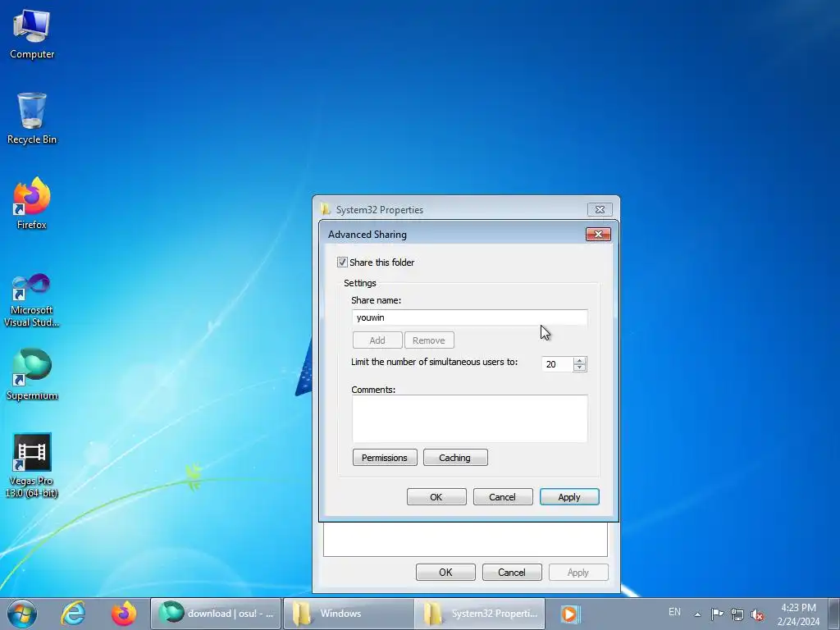The height and width of the screenshot is (630, 840).
Task: Switch to System32 Properties taskbar button
Action: point(479,614)
